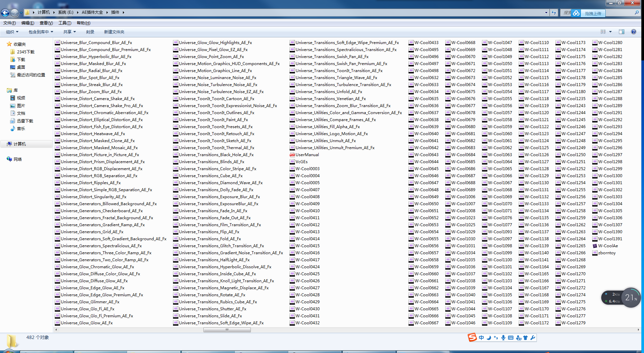The height and width of the screenshot is (353, 644).
Task: Toggle the preview pane button
Action: tap(622, 32)
